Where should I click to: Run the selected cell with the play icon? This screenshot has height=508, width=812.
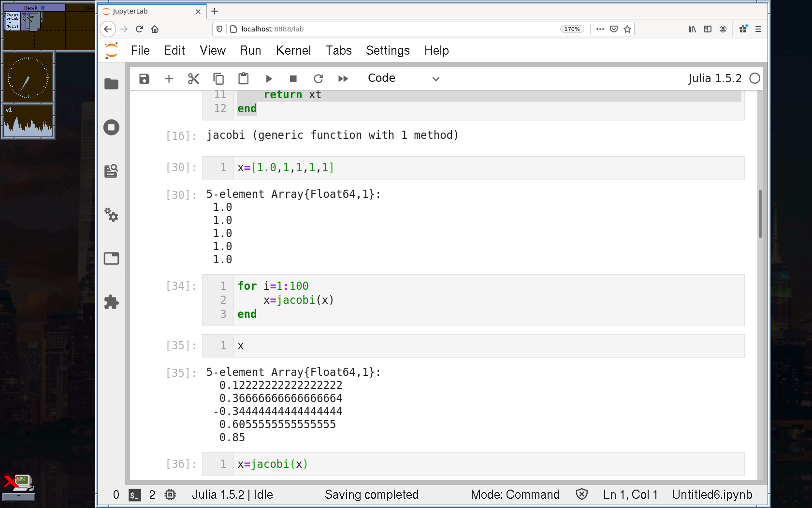pyautogui.click(x=269, y=79)
